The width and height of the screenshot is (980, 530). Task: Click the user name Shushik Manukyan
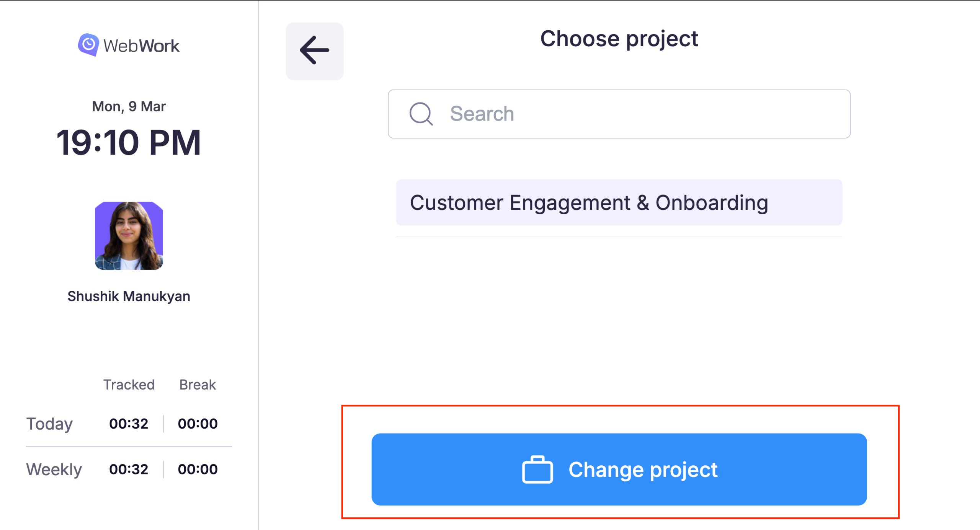coord(129,296)
